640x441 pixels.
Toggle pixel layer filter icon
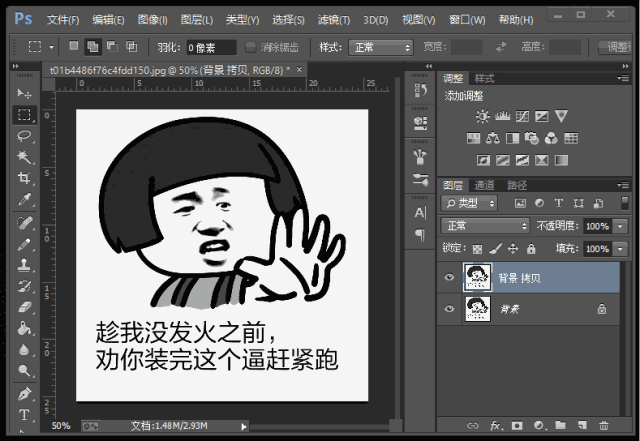520,203
